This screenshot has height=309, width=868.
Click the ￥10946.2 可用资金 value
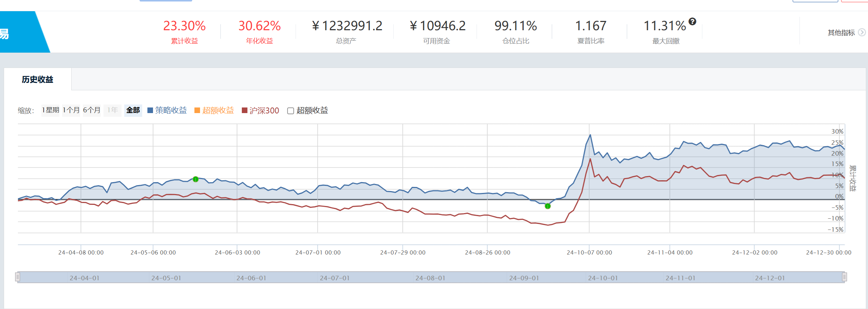(x=437, y=26)
